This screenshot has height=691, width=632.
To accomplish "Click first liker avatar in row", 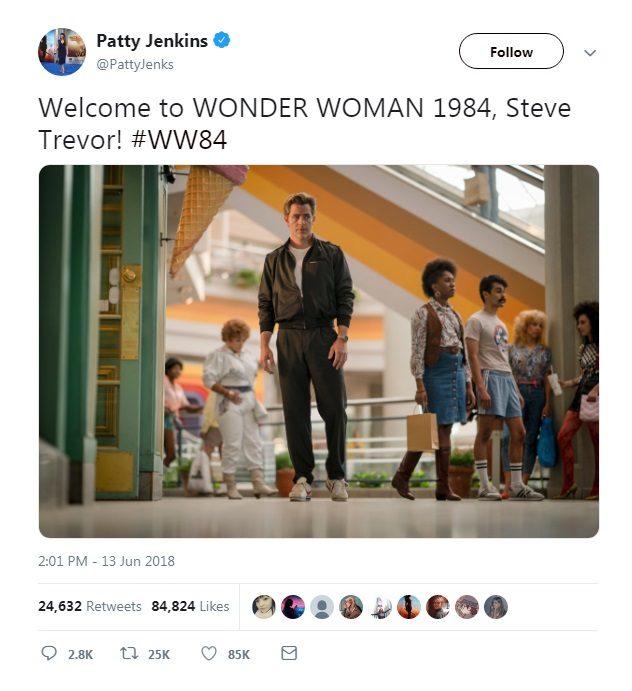I will click(x=264, y=607).
